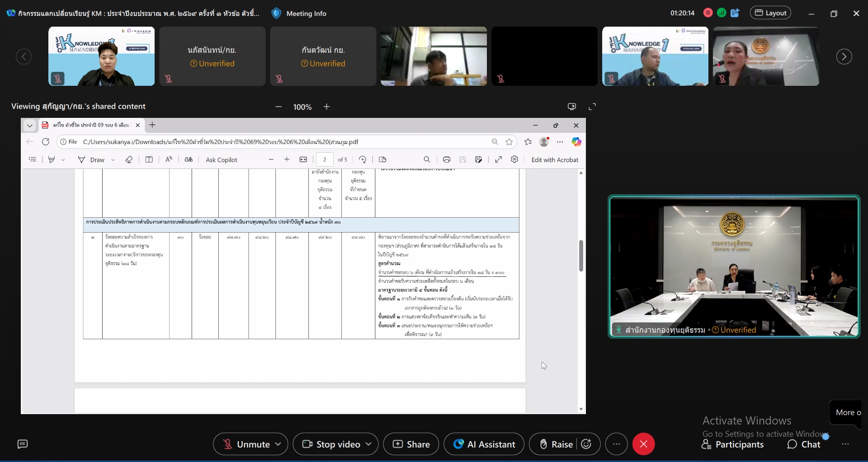Screen dimensions: 868x462
Task: Expand audio options arrow next to Unmute
Action: point(278,444)
